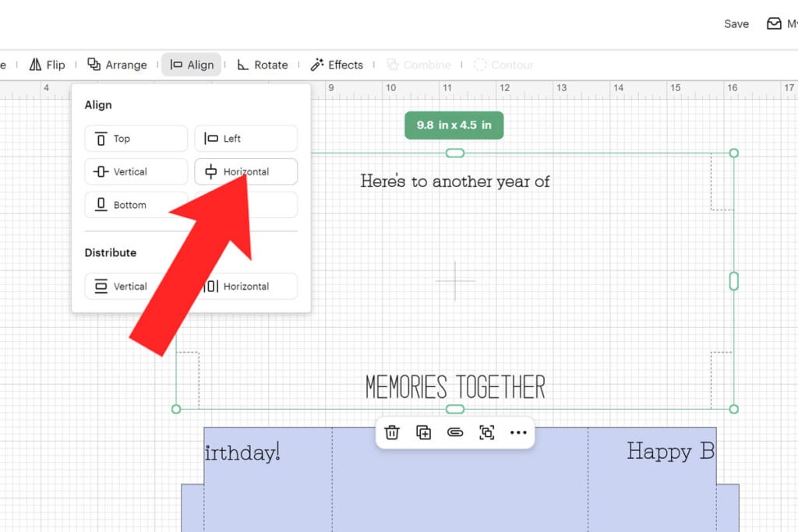Viewport: 798px width, 532px height.
Task: Open the Align panel from the toolbar
Action: click(191, 65)
